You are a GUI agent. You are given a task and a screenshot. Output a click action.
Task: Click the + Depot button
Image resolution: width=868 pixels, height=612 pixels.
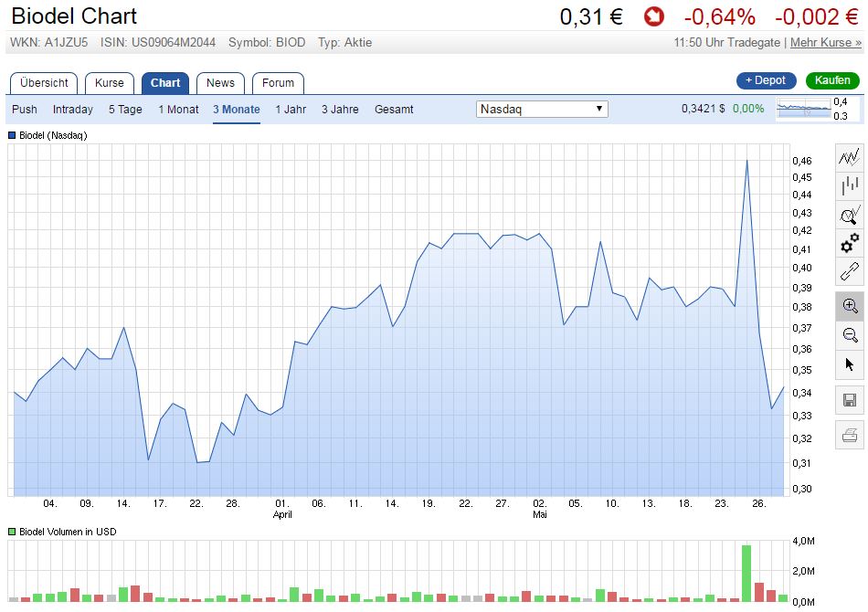[767, 80]
